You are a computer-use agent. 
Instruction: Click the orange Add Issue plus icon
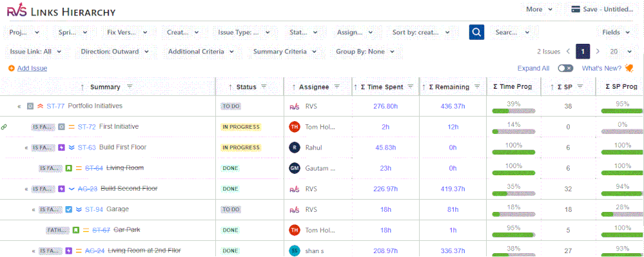[12, 68]
